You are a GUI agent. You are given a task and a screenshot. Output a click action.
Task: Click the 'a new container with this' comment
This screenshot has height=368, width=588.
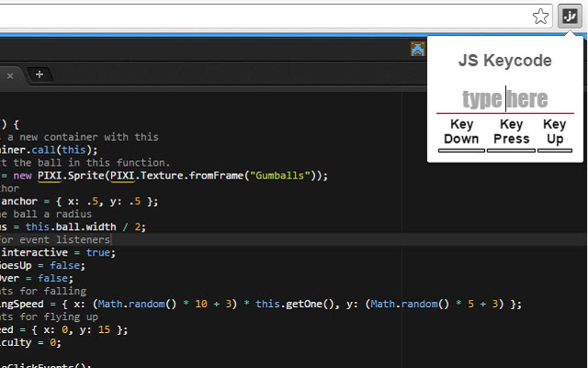(83, 137)
